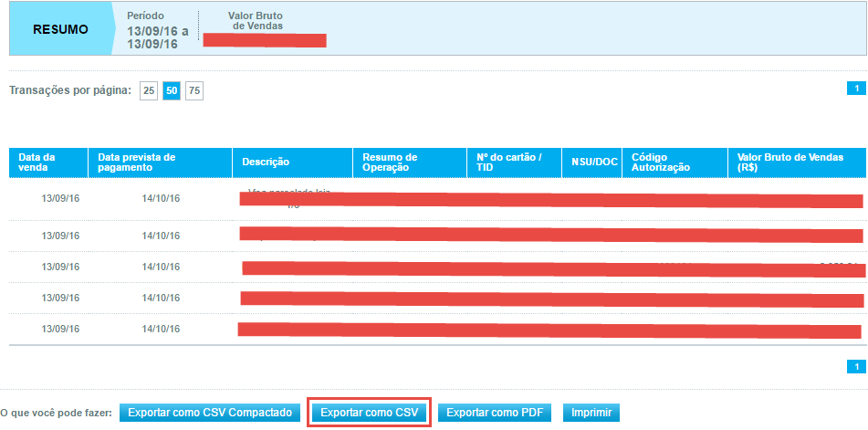This screenshot has height=430, width=868.
Task: Select 50 transactions per page
Action: point(172,90)
